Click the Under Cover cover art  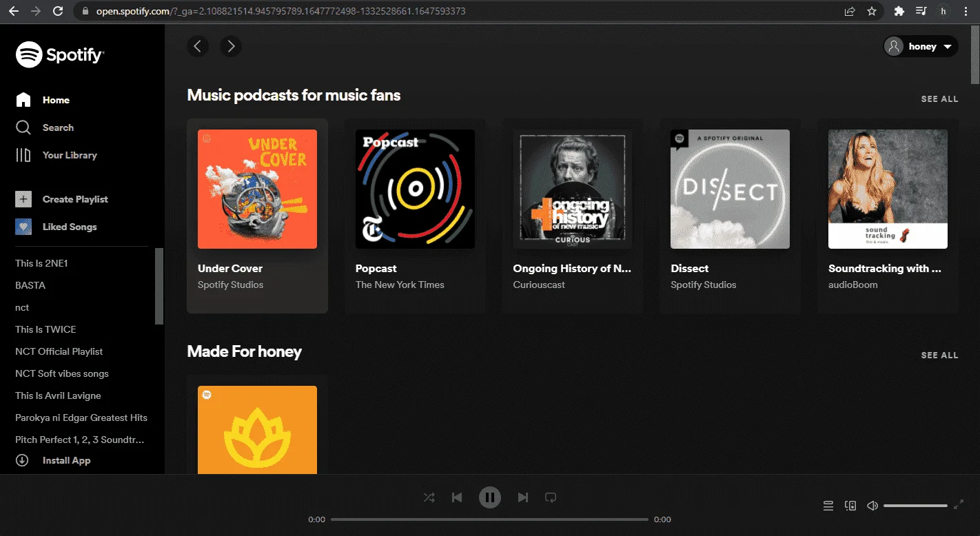257,189
